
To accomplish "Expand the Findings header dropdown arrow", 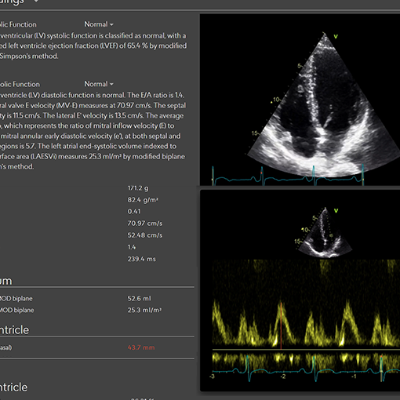I will [36, 2].
